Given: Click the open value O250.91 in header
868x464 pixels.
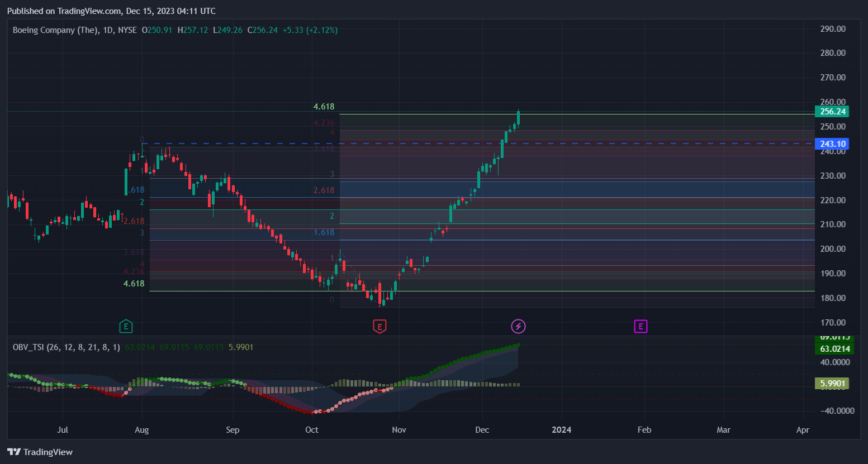Looking at the screenshot, I should [157, 30].
